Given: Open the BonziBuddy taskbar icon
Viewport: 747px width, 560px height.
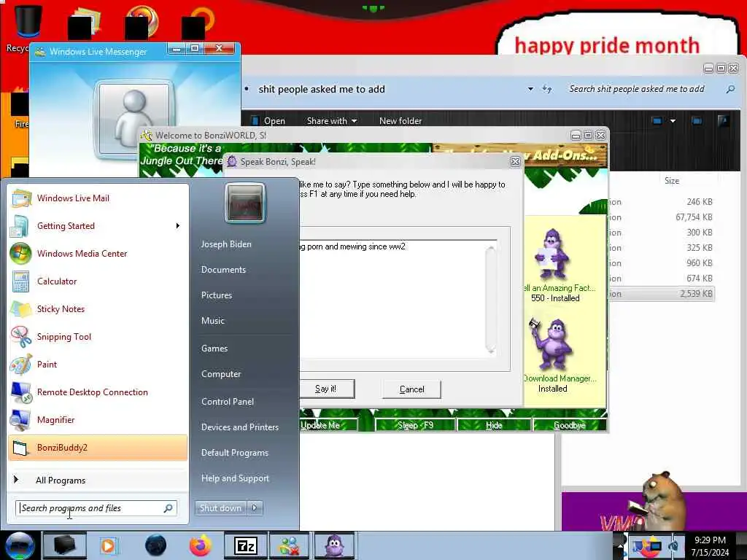Looking at the screenshot, I should click(x=334, y=545).
